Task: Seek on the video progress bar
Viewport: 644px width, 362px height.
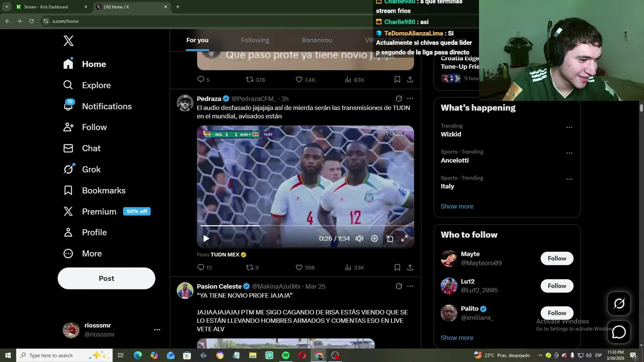Action: 305,226
